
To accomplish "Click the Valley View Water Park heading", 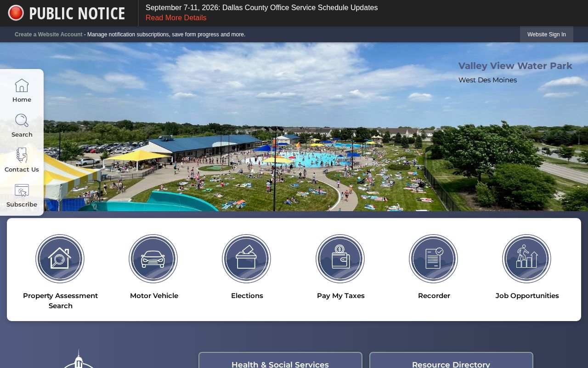I will tap(515, 66).
